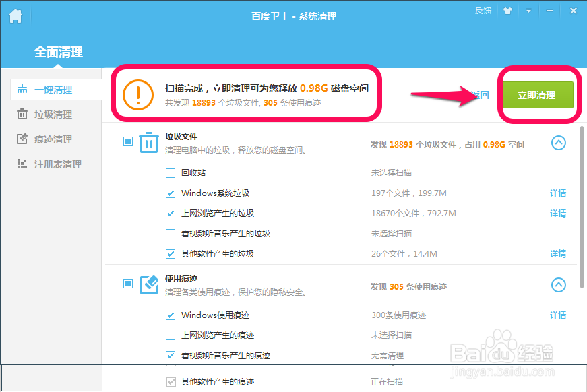
Task: Select text 18670个文件，792.7M
Action: [x=414, y=214]
